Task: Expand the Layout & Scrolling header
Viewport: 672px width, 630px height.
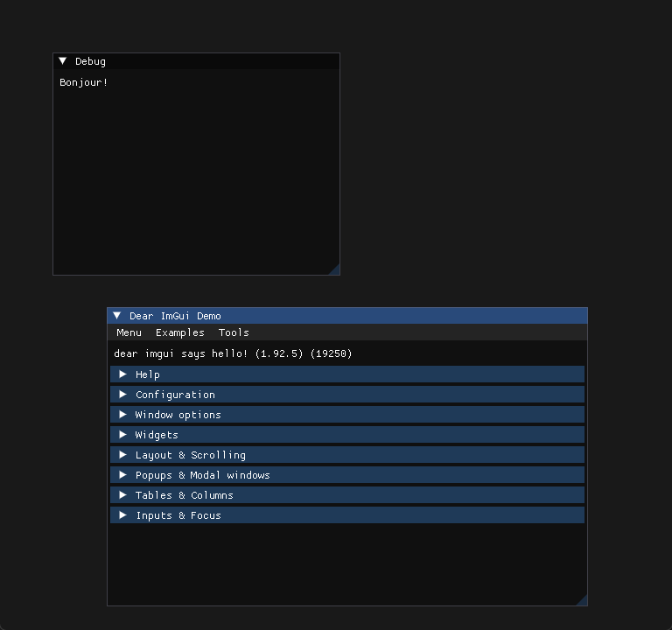Action: (190, 455)
